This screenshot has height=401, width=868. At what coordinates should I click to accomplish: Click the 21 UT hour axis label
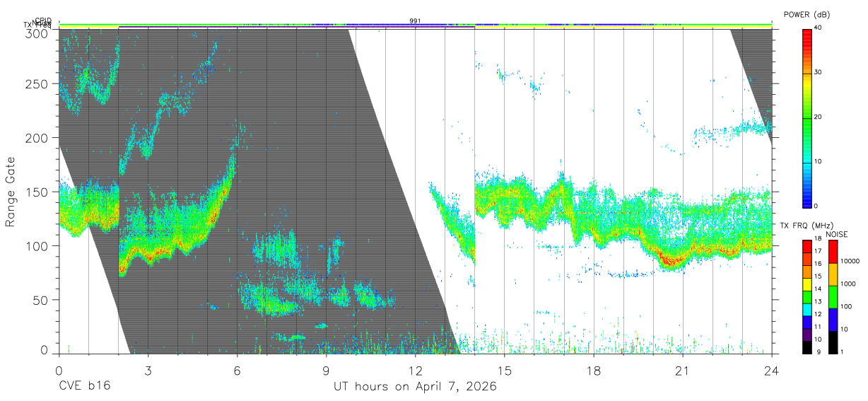pyautogui.click(x=682, y=370)
